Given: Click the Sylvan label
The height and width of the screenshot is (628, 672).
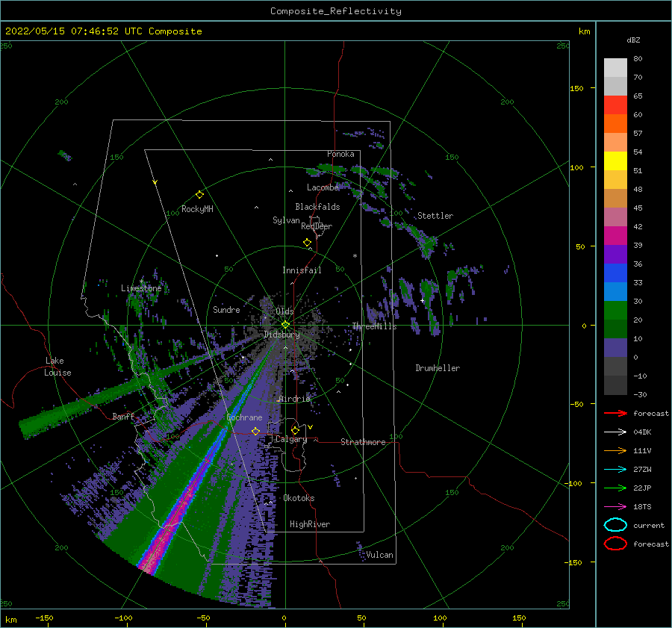Looking at the screenshot, I should [286, 220].
